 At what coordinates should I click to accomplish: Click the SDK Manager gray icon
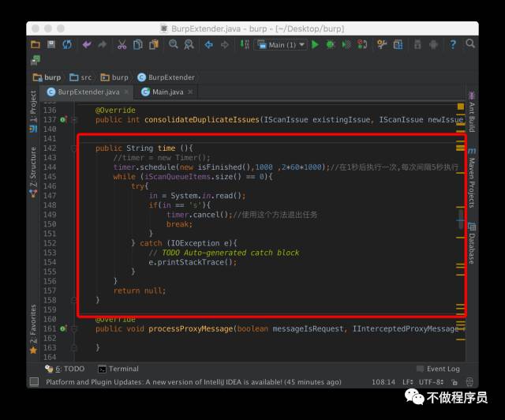[x=417, y=44]
